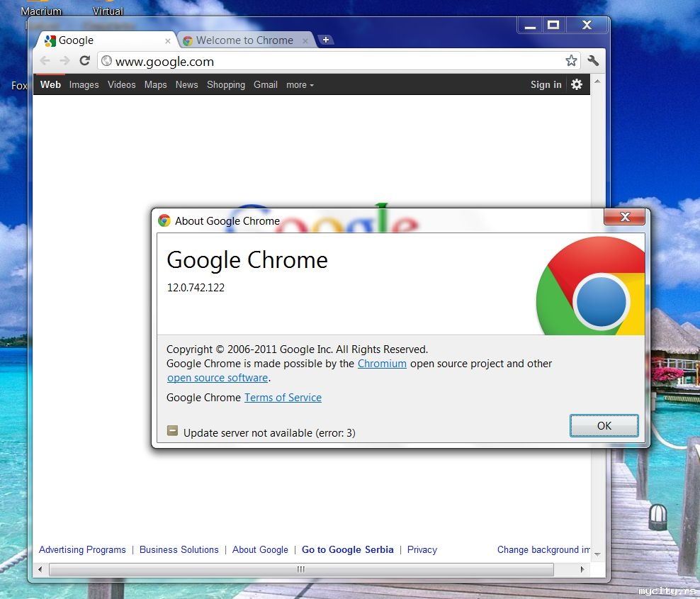Close the About Google Chrome dialog

tap(625, 217)
